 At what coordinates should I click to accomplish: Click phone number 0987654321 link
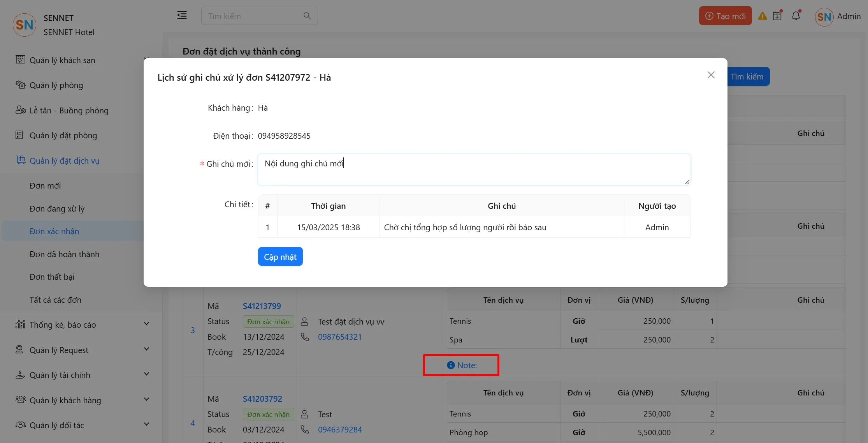(x=339, y=337)
